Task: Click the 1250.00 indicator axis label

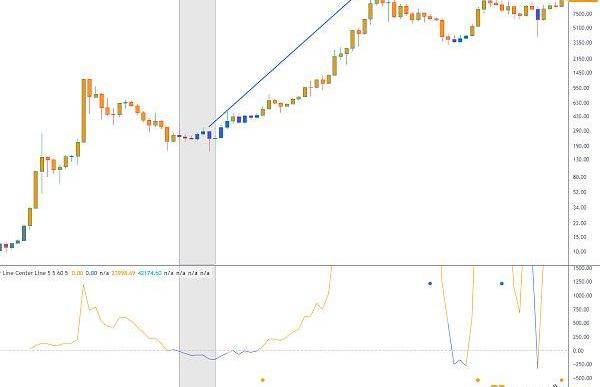Action: coord(582,282)
